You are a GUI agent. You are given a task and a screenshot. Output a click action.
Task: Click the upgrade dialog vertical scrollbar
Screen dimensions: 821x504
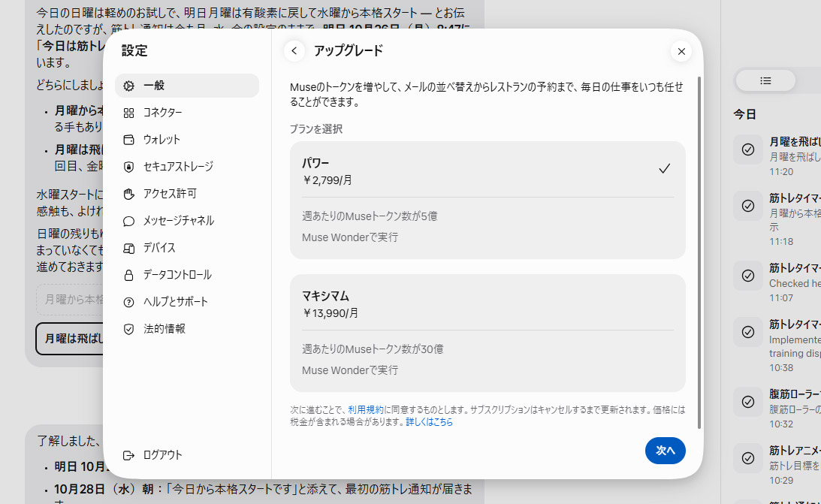699,253
